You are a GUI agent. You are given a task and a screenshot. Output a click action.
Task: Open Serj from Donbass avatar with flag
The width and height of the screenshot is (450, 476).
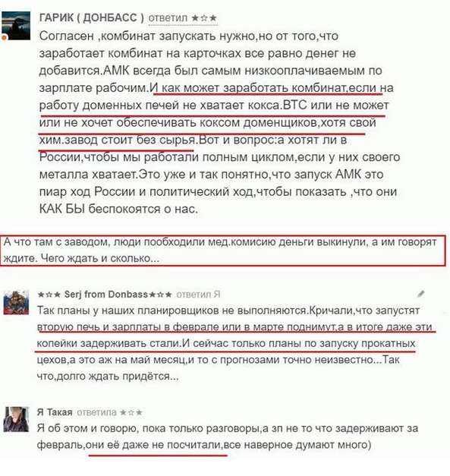(16, 303)
